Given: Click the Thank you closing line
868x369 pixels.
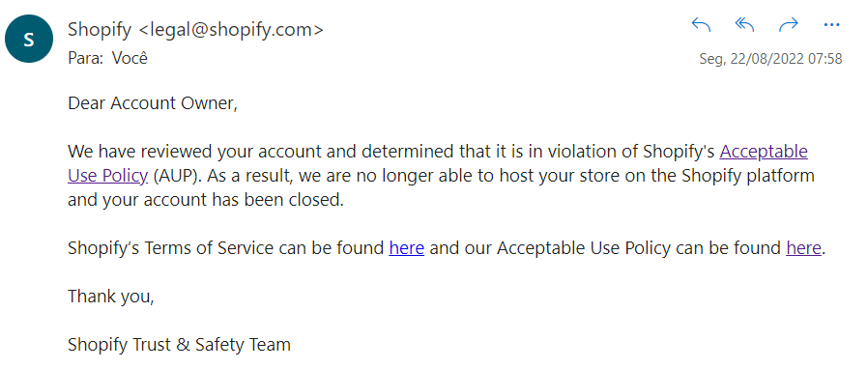Looking at the screenshot, I should pyautogui.click(x=111, y=298).
